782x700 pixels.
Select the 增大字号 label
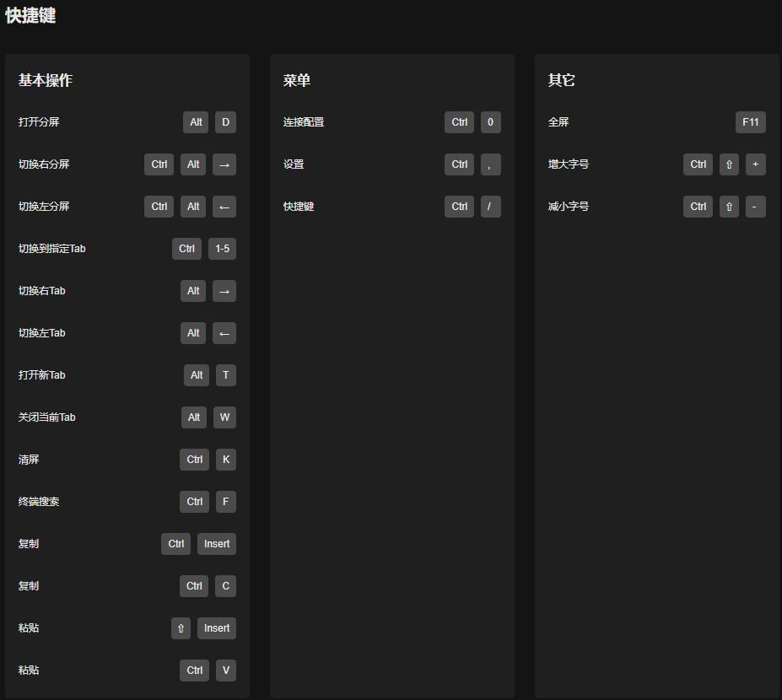coord(569,164)
